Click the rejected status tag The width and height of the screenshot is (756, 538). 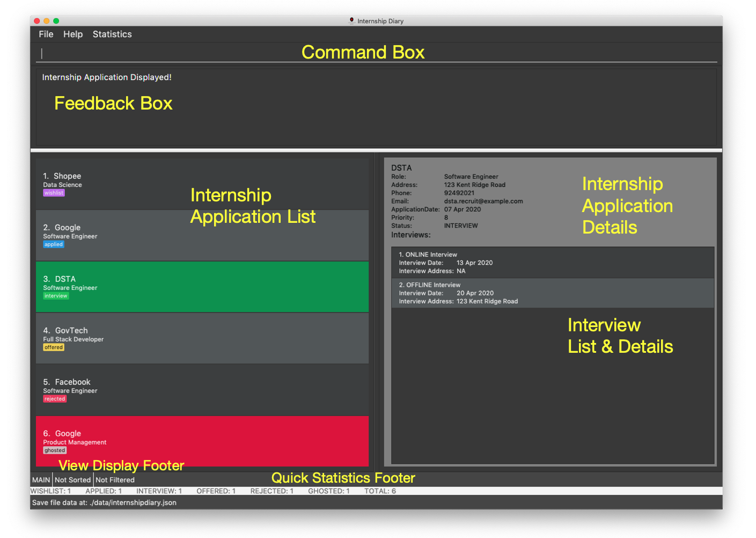tap(55, 399)
